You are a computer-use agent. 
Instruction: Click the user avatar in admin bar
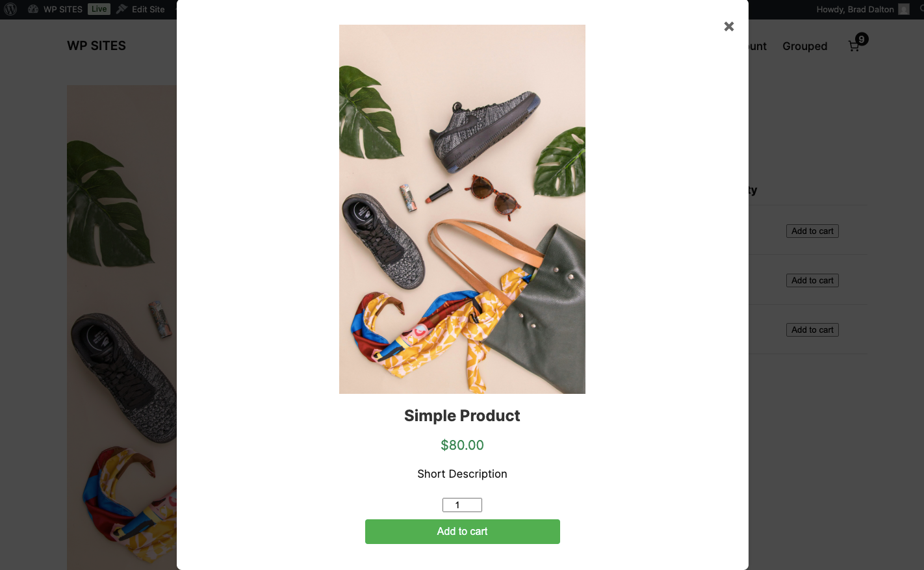[904, 9]
